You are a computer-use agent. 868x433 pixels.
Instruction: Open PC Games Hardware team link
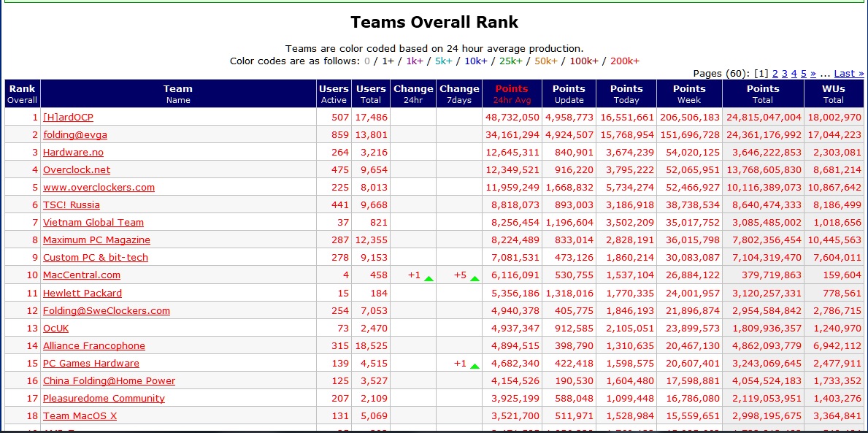coord(91,363)
